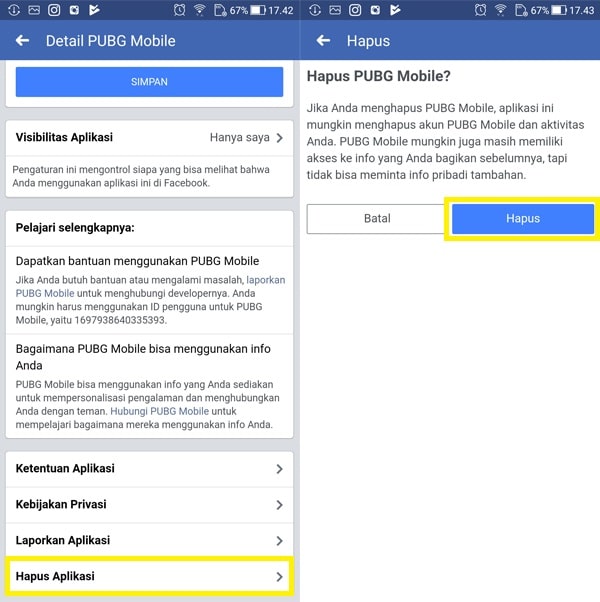
Task: Tap back arrow beside Hapus title
Action: 323,40
